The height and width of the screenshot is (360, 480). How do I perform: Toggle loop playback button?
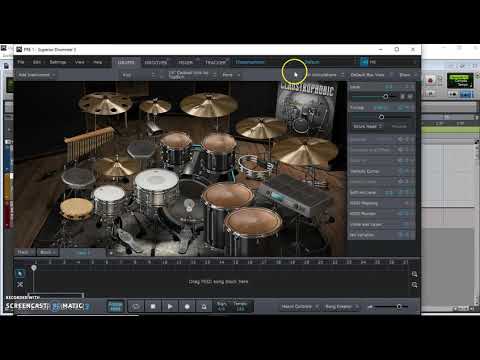point(136,306)
